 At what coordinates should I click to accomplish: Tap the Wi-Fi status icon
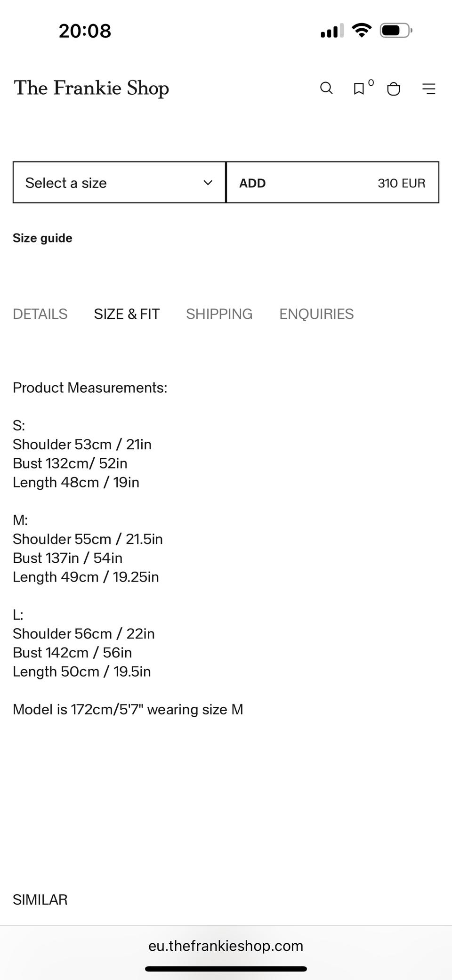pos(362,31)
